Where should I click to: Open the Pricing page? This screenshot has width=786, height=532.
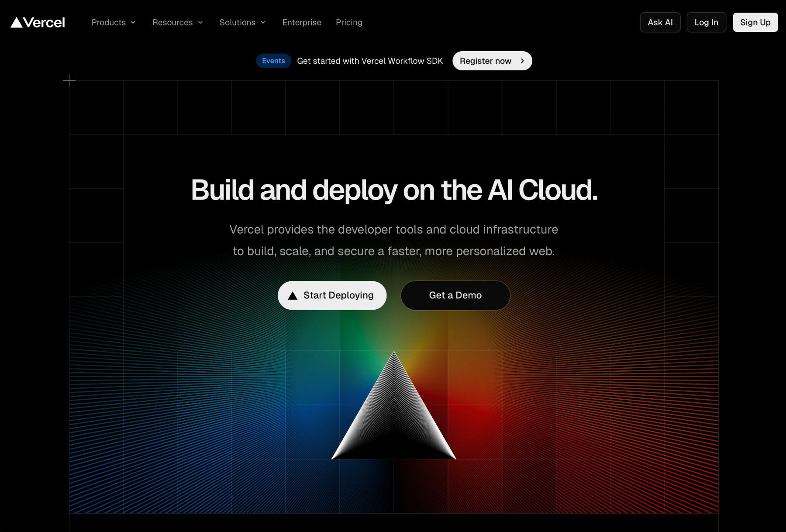click(x=349, y=23)
